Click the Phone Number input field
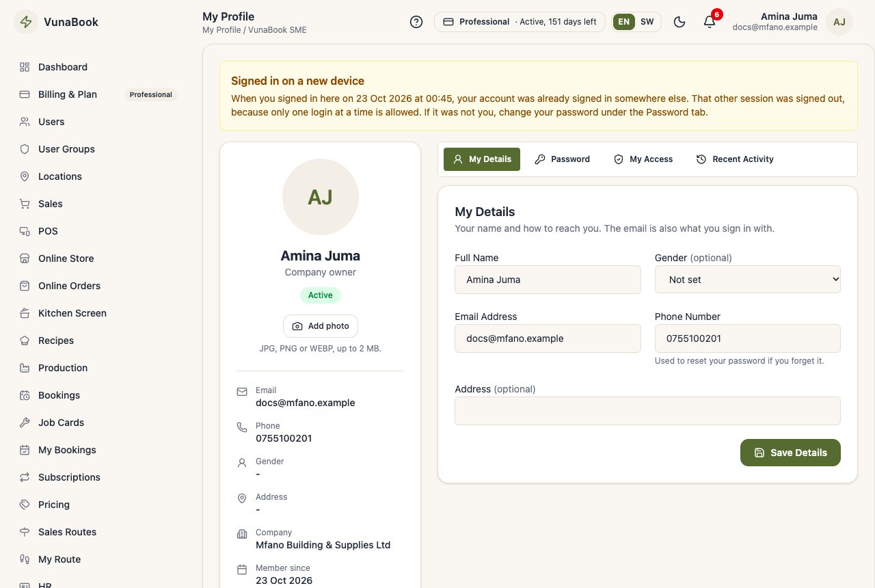The height and width of the screenshot is (588, 875). [748, 338]
